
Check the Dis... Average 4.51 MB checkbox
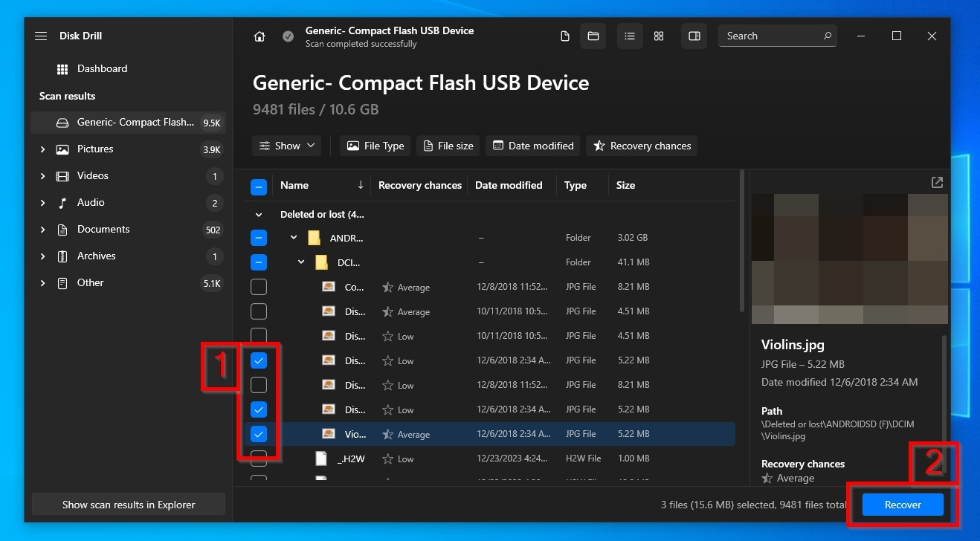[x=259, y=312]
